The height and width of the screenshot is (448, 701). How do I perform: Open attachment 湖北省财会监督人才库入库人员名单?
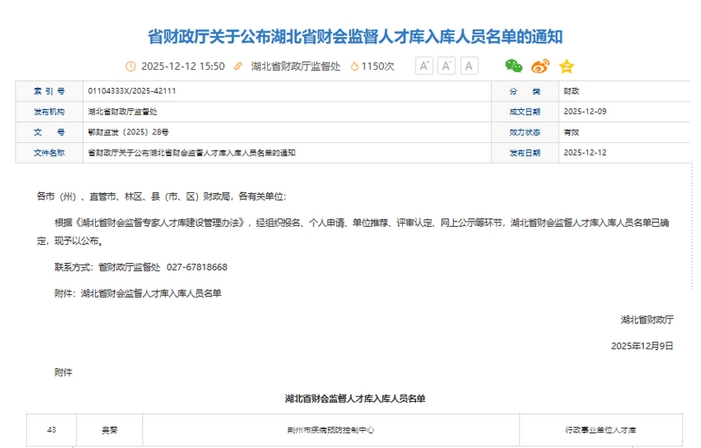click(151, 293)
